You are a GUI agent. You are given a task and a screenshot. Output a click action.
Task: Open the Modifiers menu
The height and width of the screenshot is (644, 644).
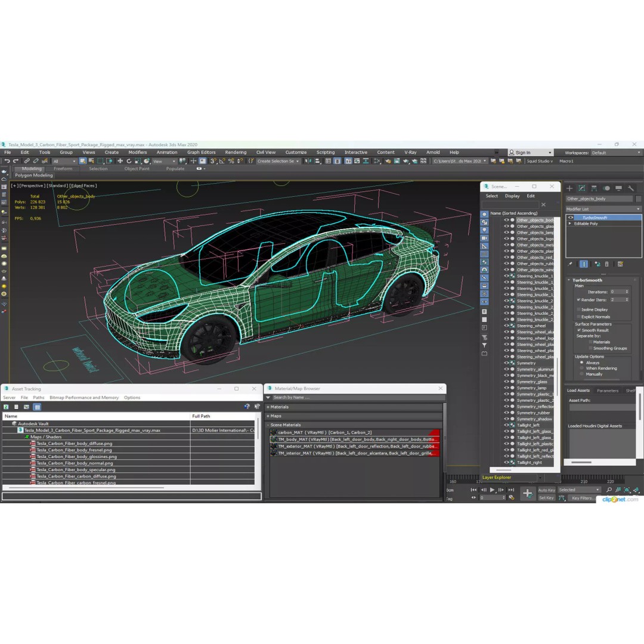138,153
